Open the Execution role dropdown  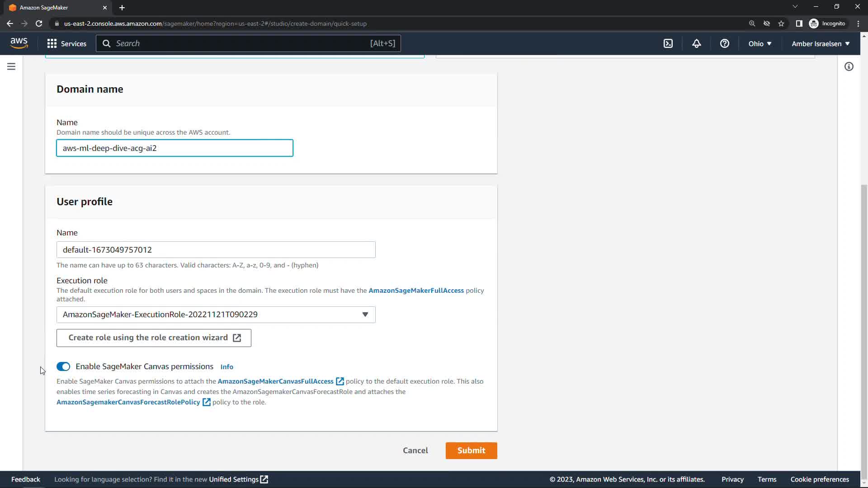pos(216,314)
